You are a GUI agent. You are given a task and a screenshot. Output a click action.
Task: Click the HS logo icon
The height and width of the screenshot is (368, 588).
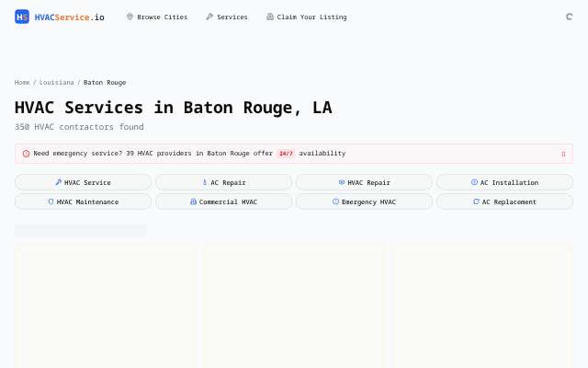click(x=22, y=17)
